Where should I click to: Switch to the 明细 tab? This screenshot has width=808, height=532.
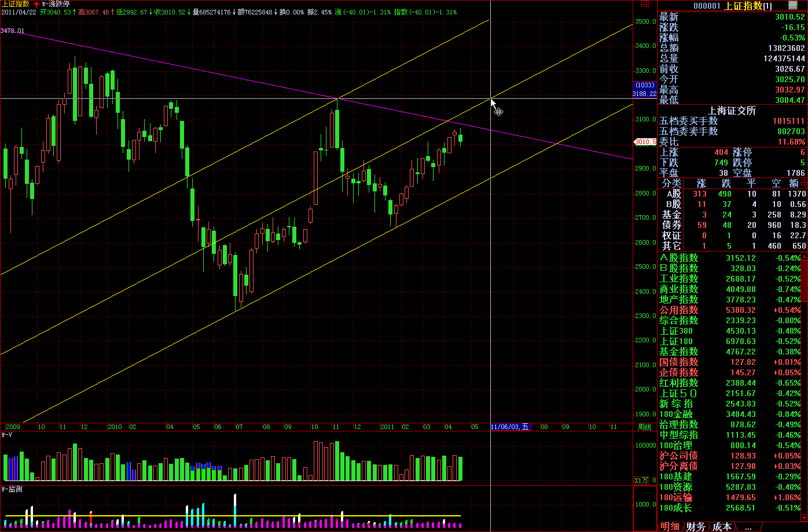[670, 527]
